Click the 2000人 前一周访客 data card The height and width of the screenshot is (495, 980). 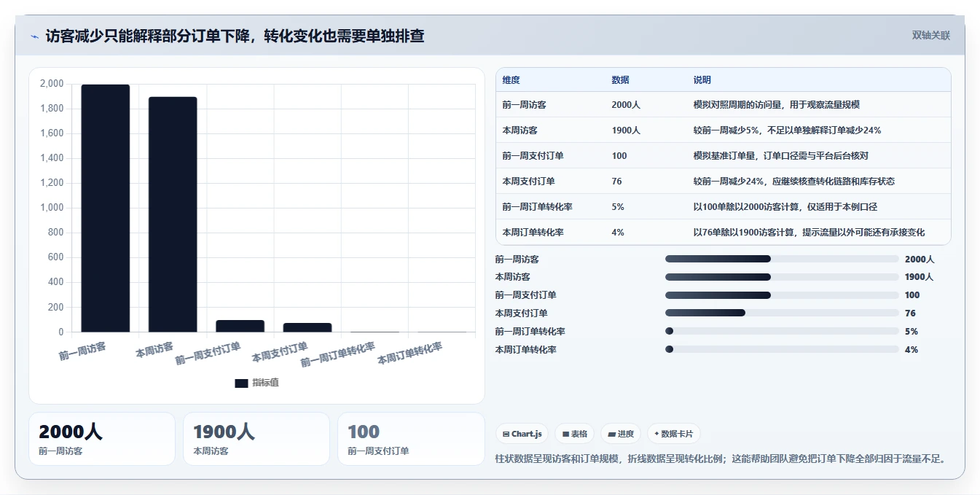[102, 439]
